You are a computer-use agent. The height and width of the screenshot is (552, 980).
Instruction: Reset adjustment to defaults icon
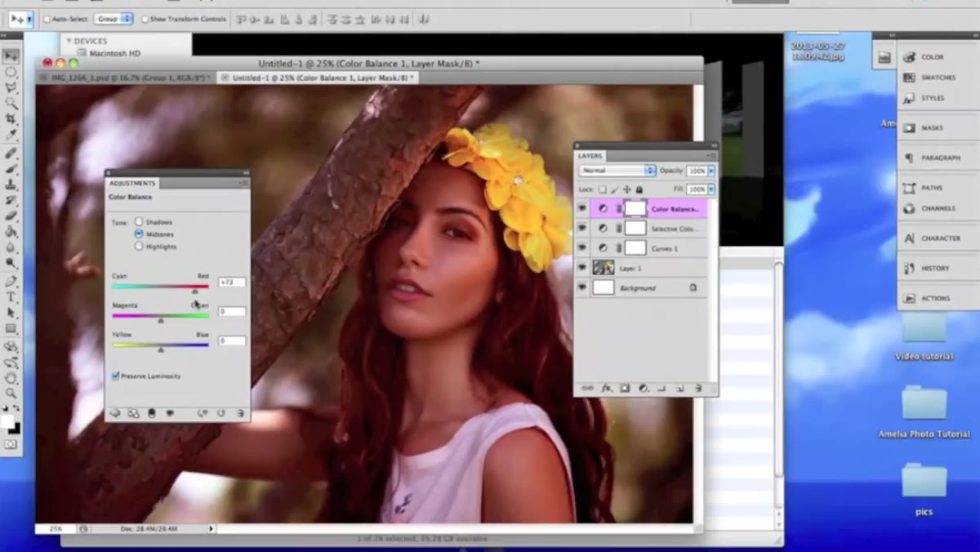[x=221, y=413]
